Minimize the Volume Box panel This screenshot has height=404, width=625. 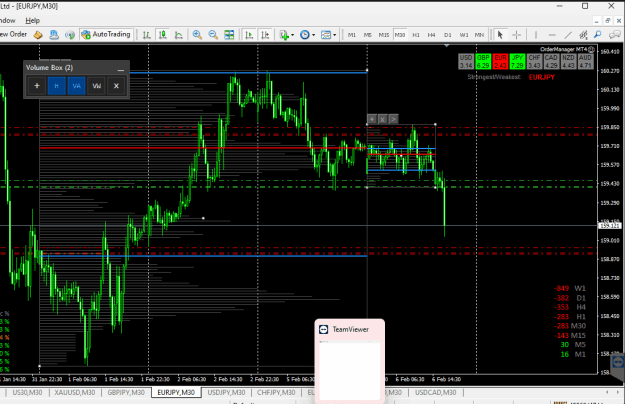point(121,68)
